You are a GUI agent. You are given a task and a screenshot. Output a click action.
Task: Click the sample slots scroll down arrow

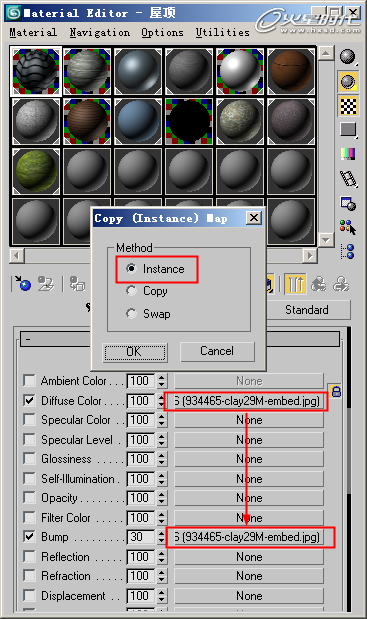[326, 239]
